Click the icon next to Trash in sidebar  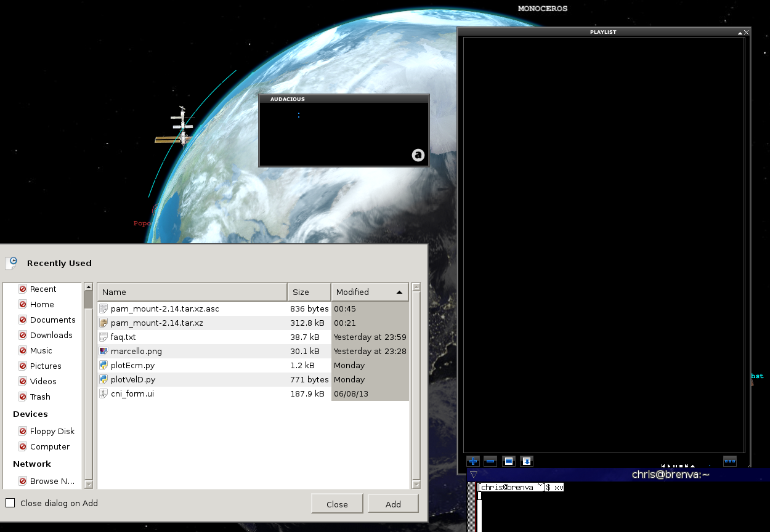23,397
